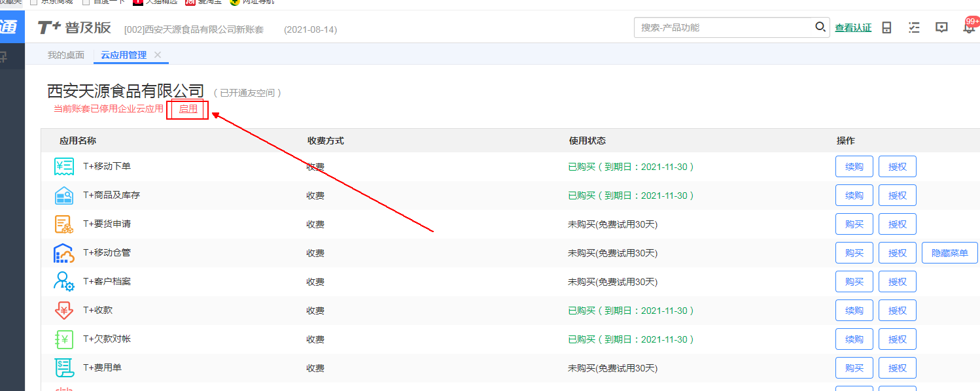Click 授权 for T+收款
The height and width of the screenshot is (391, 980).
coord(898,311)
